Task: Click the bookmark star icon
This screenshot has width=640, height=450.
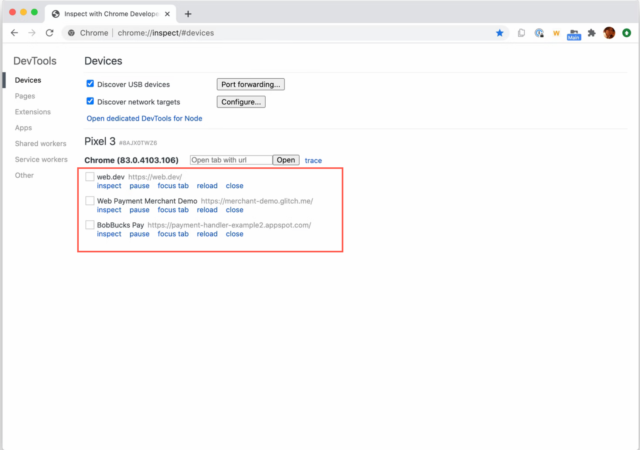Action: click(x=500, y=33)
